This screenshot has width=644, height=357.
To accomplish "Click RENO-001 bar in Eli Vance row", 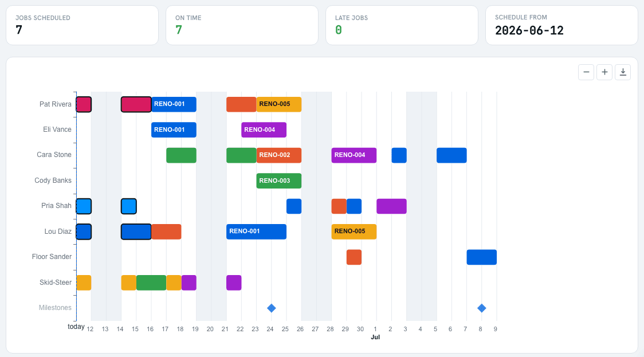I will 174,130.
